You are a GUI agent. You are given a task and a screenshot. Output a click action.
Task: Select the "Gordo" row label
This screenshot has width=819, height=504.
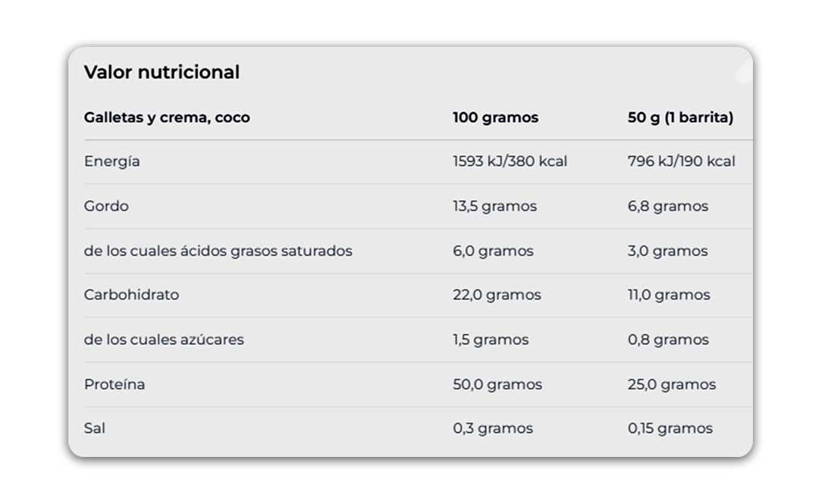click(x=106, y=206)
